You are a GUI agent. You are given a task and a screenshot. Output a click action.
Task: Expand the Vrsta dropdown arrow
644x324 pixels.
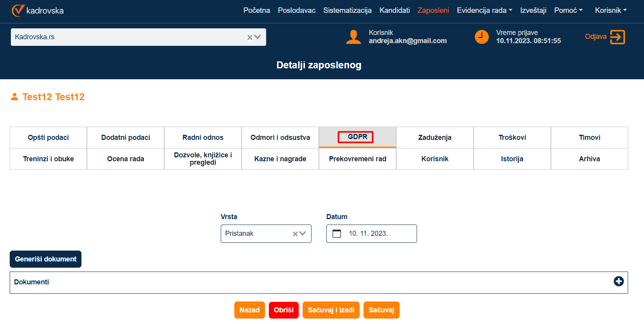pos(303,234)
